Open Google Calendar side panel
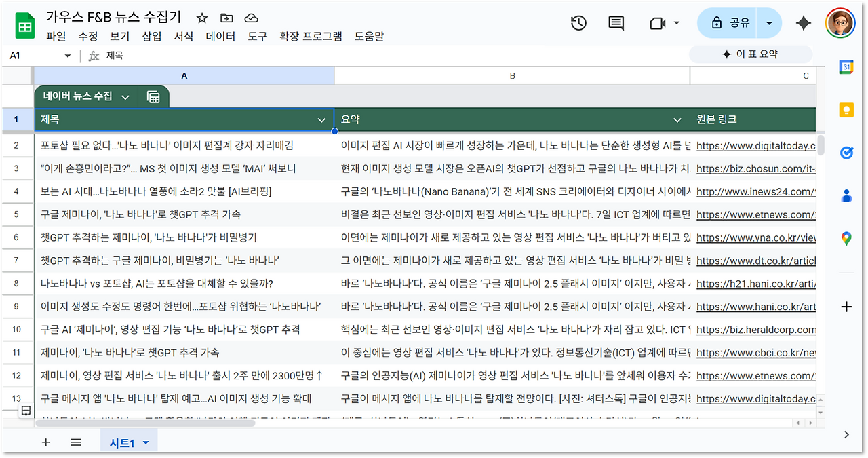868x458 pixels. [846, 67]
